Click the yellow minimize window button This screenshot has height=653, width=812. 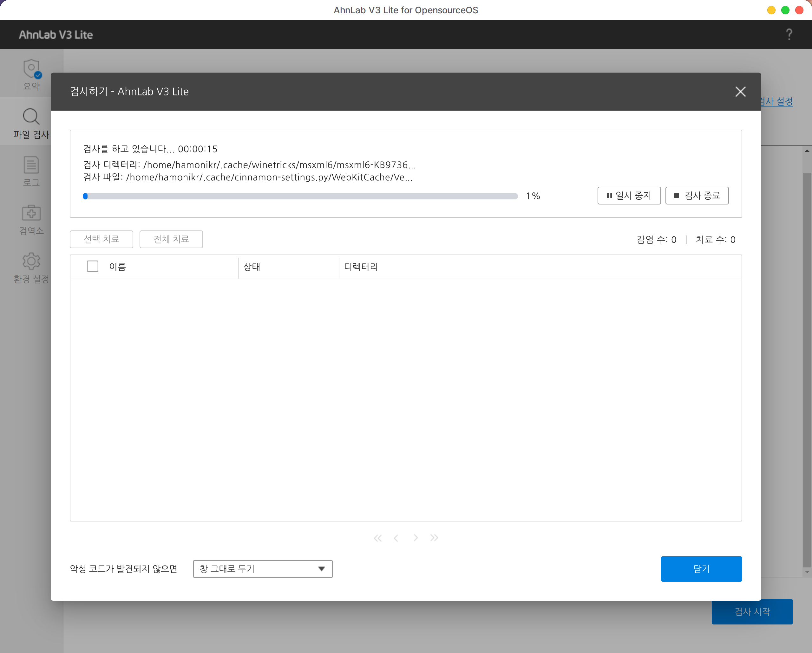[x=771, y=10]
